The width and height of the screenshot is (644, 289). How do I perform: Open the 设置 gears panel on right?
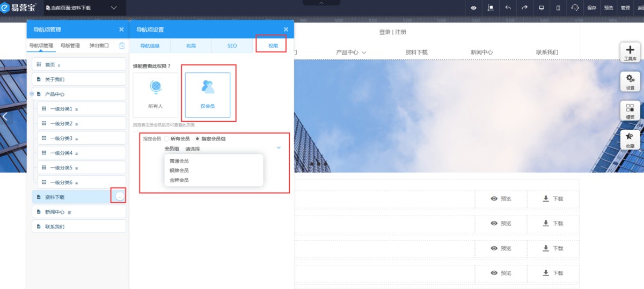click(630, 82)
